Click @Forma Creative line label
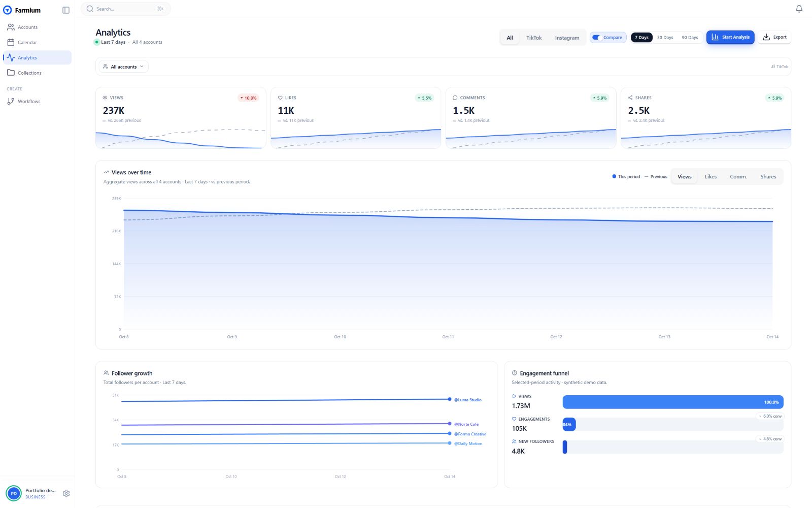Image resolution: width=812 pixels, height=508 pixels. tap(470, 434)
